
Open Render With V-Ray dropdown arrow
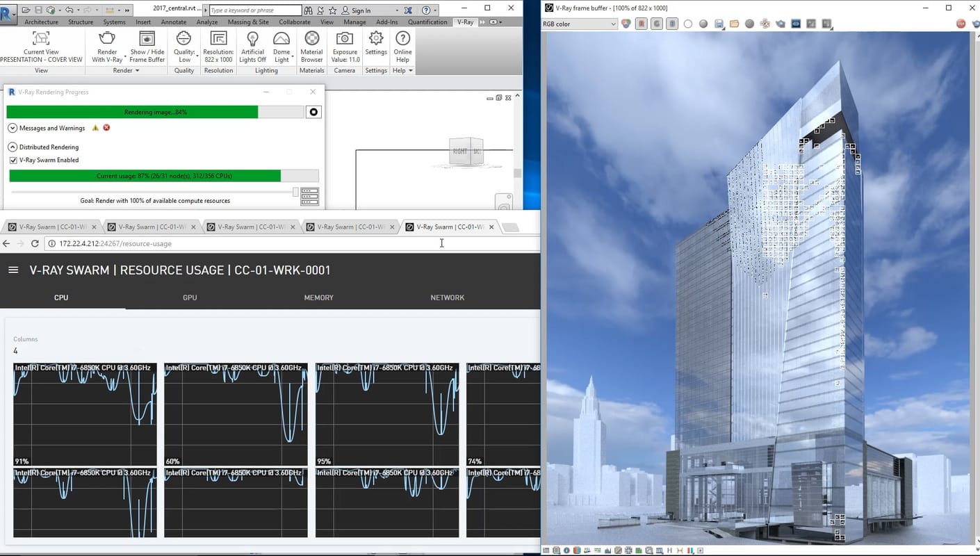(125, 56)
